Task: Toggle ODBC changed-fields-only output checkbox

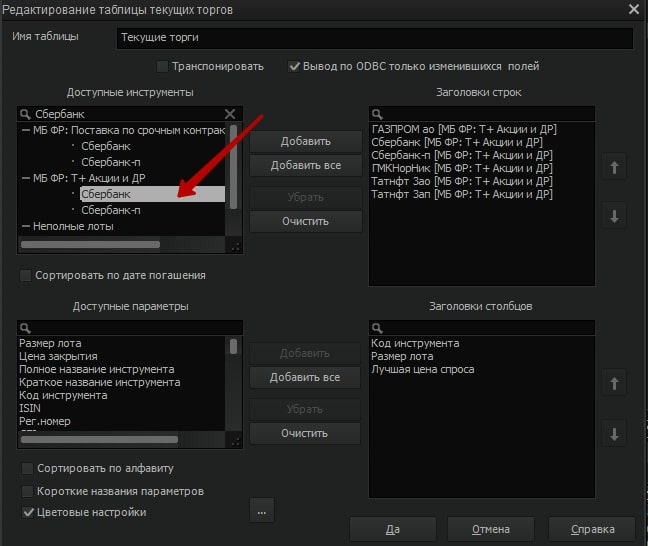Action: [293, 66]
